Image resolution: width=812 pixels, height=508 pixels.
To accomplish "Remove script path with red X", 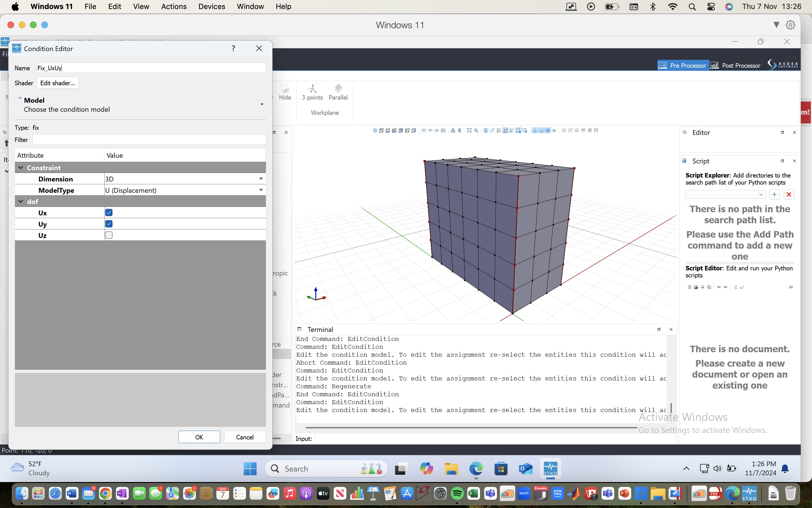I will pos(789,194).
